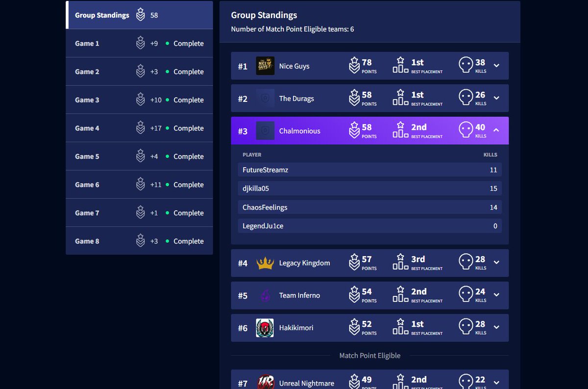Expand The Durags team chevron
The height and width of the screenshot is (389, 588).
[x=496, y=98]
